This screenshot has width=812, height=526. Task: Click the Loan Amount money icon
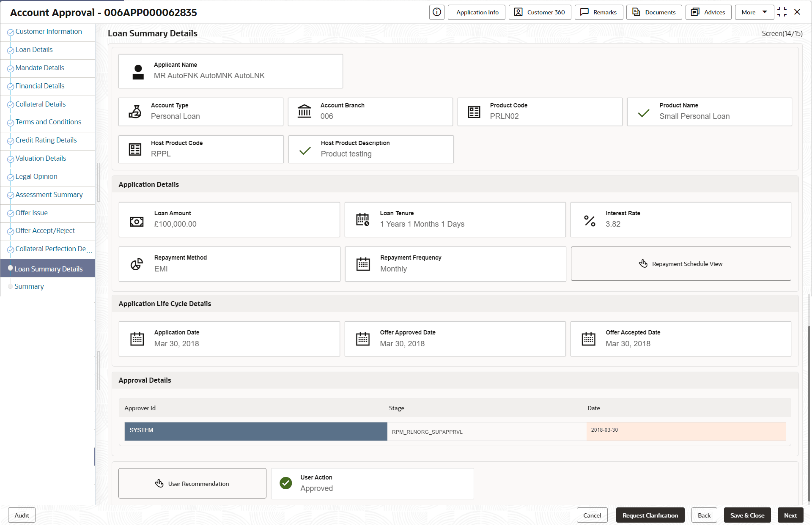pos(137,222)
